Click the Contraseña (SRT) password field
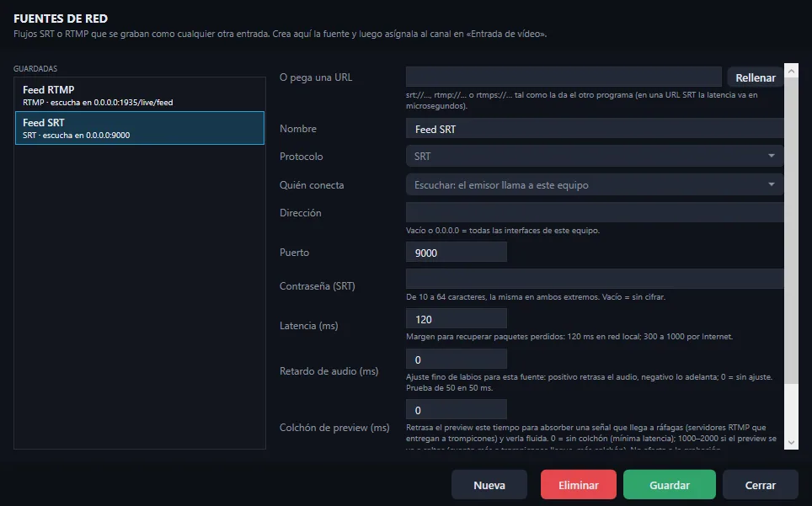Viewport: 812px width, 506px height. point(595,279)
